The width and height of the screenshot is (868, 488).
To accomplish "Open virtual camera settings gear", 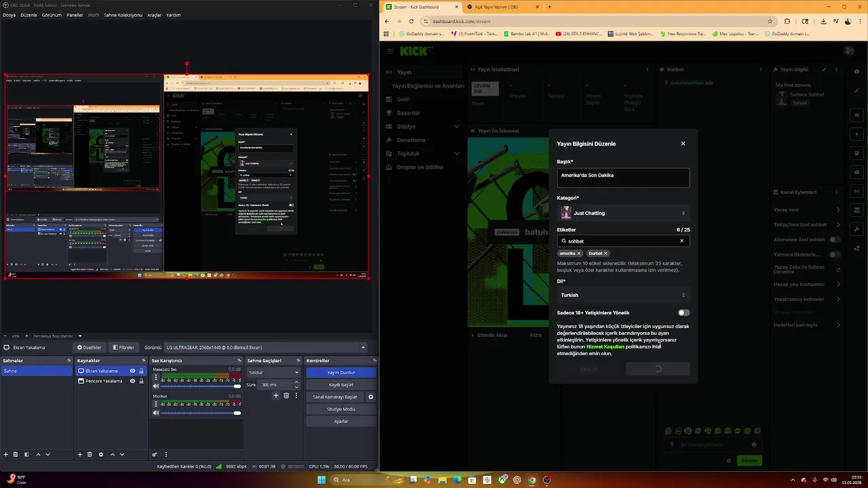I will [x=370, y=396].
